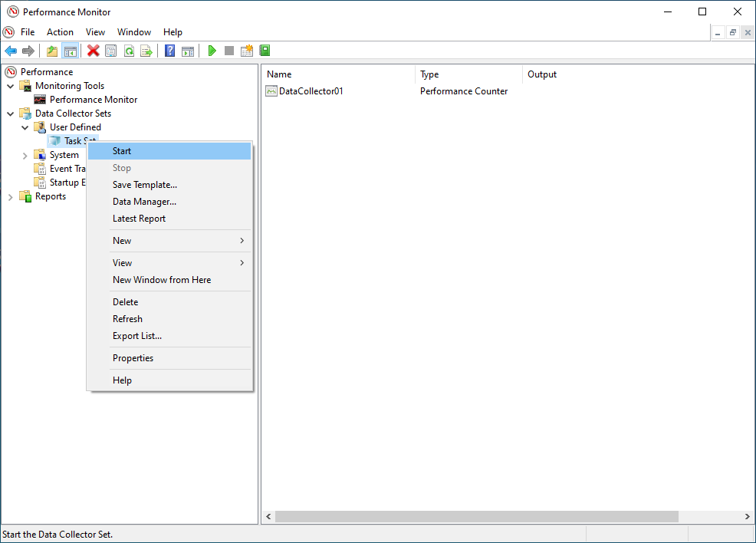Click the Properties toolbar icon
The image size is (756, 543).
(111, 50)
